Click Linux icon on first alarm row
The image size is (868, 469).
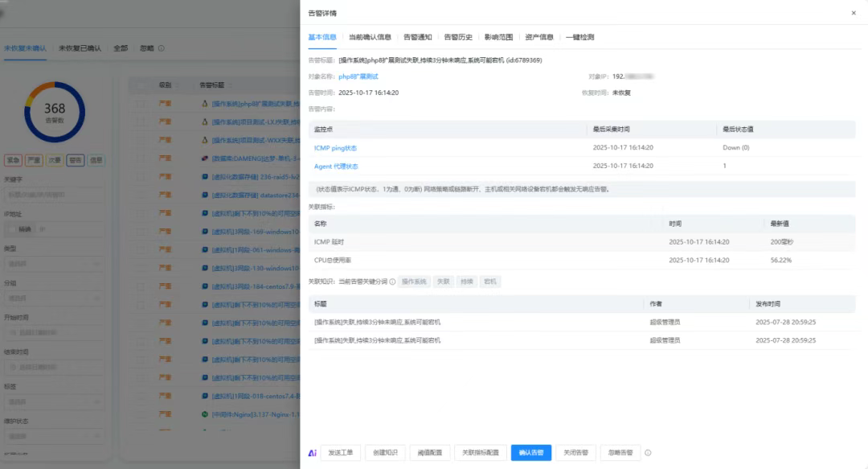coord(205,104)
